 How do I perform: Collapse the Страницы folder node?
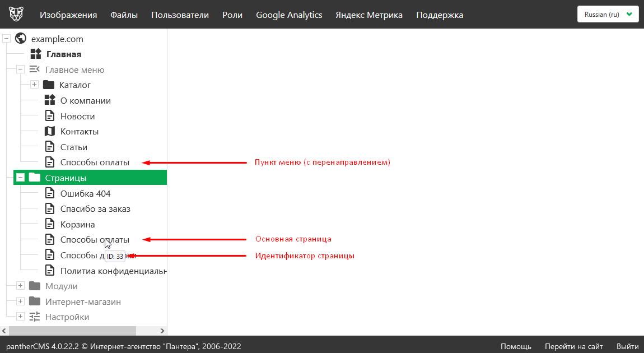pos(20,178)
